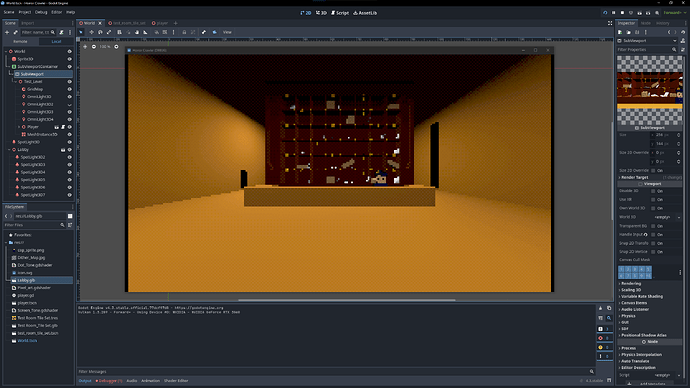Screen dimensions: 690x388
Task: Collapse the Test_Level tree node
Action: (x=16, y=82)
